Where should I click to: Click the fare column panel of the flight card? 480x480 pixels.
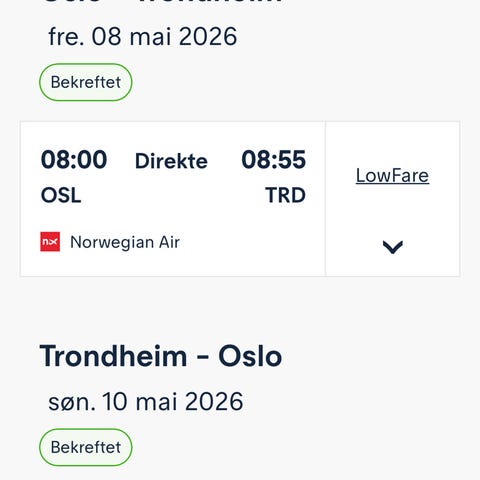click(393, 199)
